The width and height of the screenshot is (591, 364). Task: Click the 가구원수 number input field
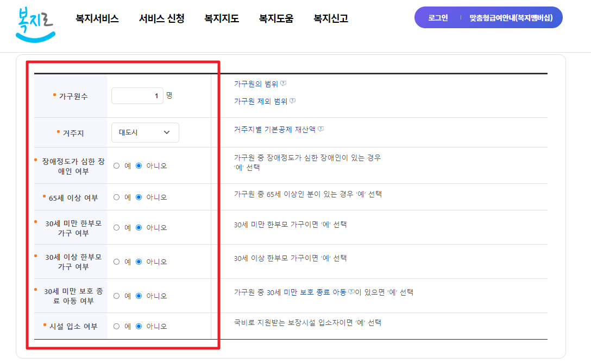point(137,95)
